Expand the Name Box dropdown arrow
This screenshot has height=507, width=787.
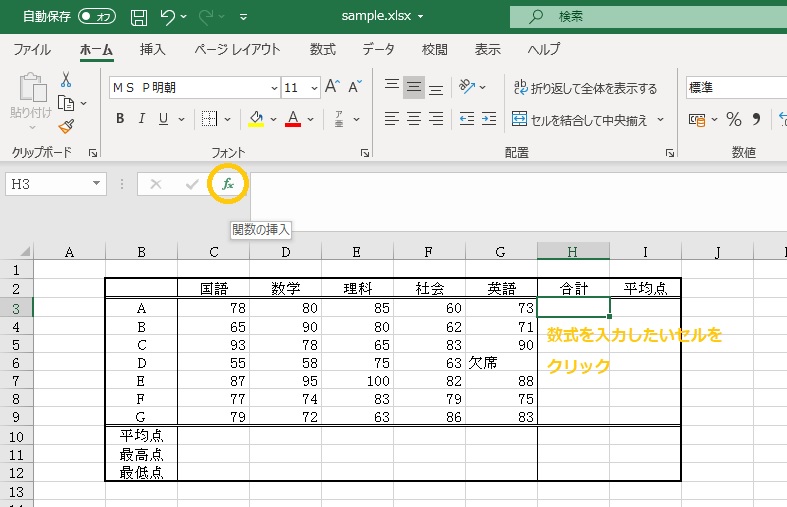coord(97,184)
